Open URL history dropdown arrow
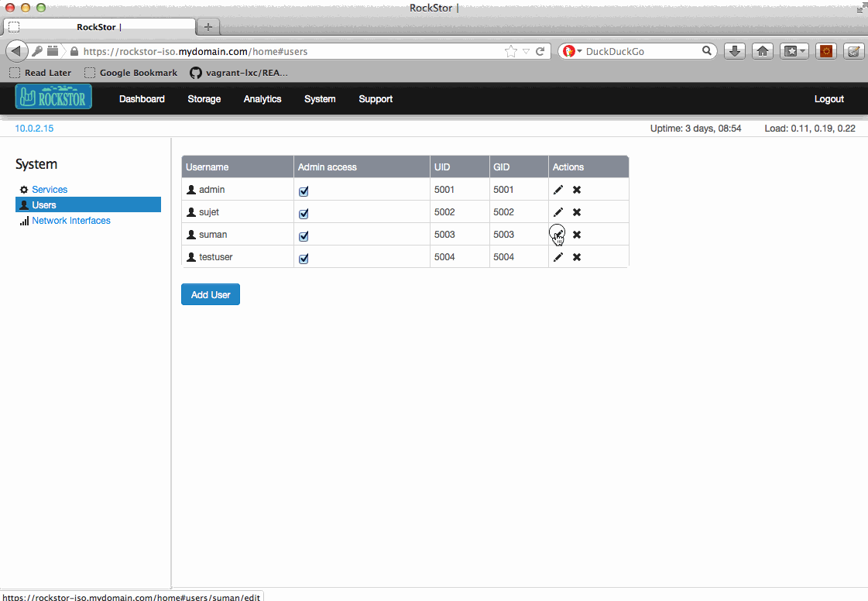 (526, 52)
